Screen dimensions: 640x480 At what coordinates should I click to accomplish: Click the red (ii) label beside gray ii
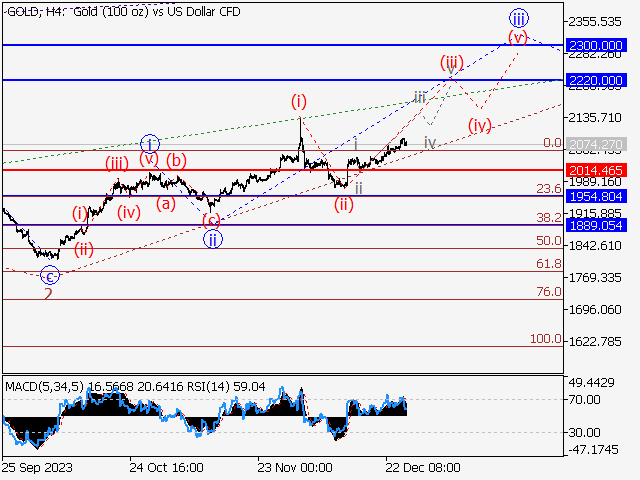click(x=344, y=204)
